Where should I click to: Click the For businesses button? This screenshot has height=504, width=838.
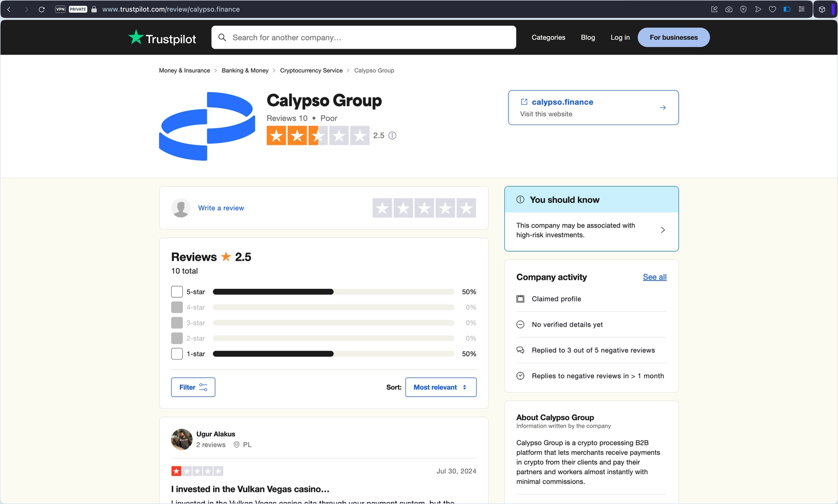[674, 37]
